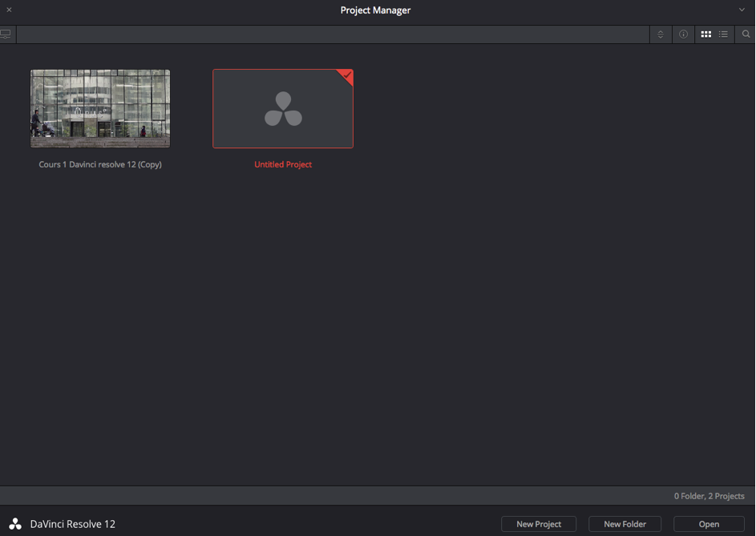Screen dimensions: 756x536
Task: Switch to list view
Action: point(723,34)
